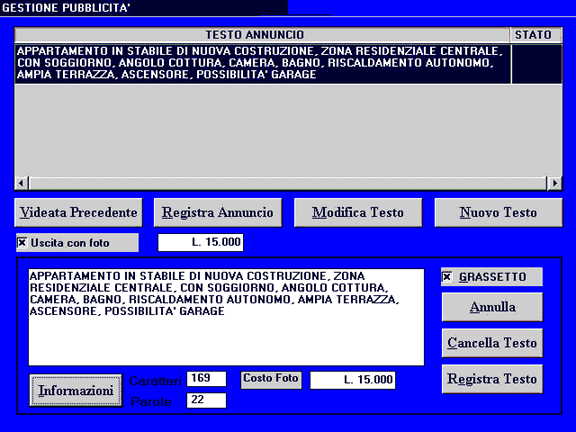
Task: Click the Parole label
Action: click(151, 402)
